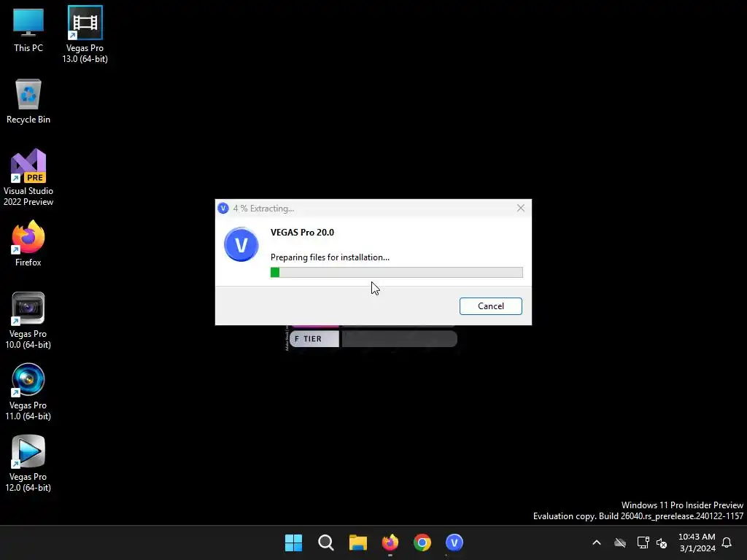Open the clock showing 10:43 AM
The height and width of the screenshot is (560, 747).
point(697,542)
